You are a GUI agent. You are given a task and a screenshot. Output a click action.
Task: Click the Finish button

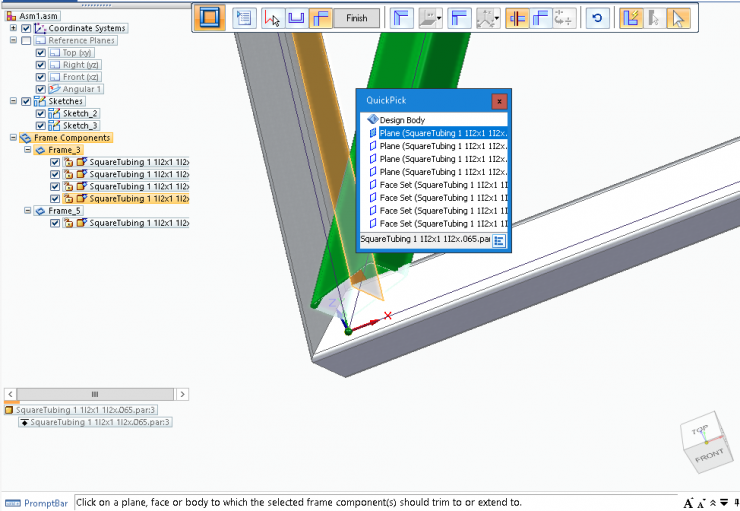(x=357, y=17)
